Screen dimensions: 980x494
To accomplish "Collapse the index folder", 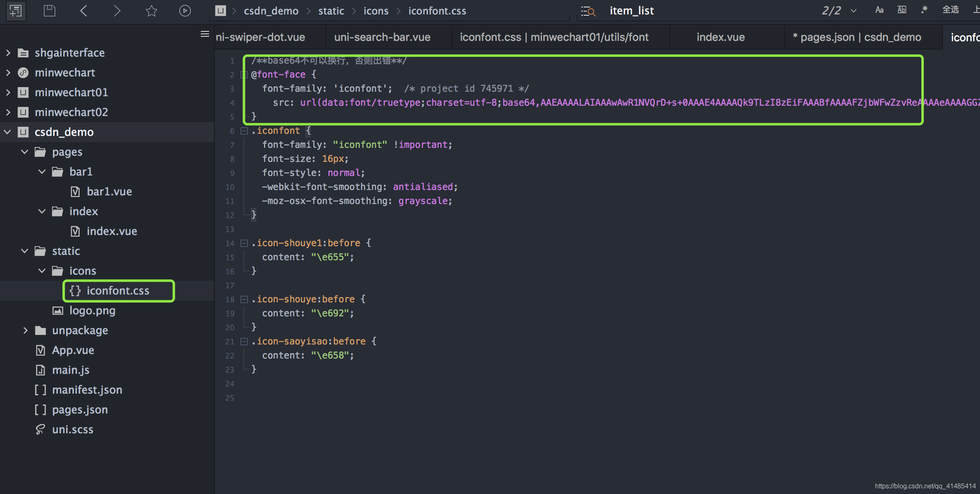I will (x=42, y=211).
